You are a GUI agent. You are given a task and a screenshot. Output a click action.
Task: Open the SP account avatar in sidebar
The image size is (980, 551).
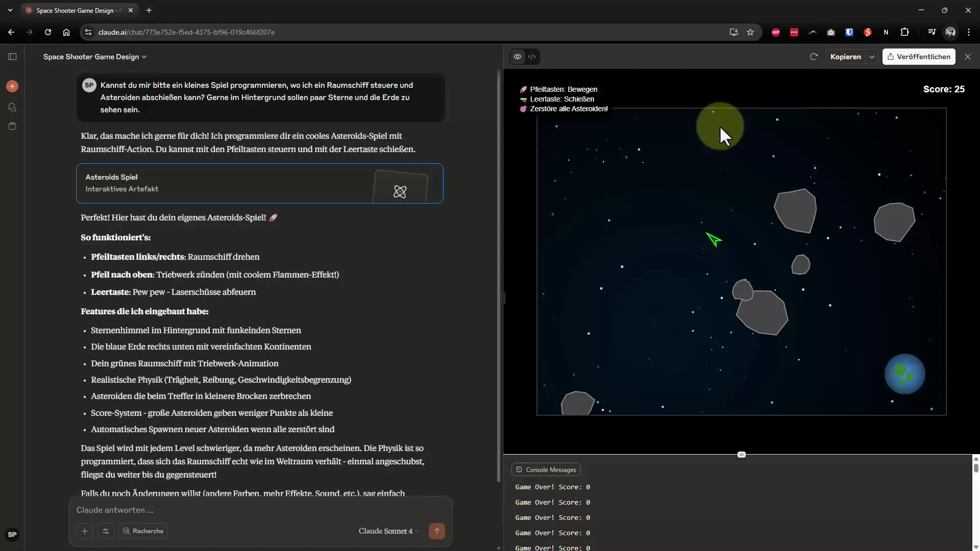12,535
